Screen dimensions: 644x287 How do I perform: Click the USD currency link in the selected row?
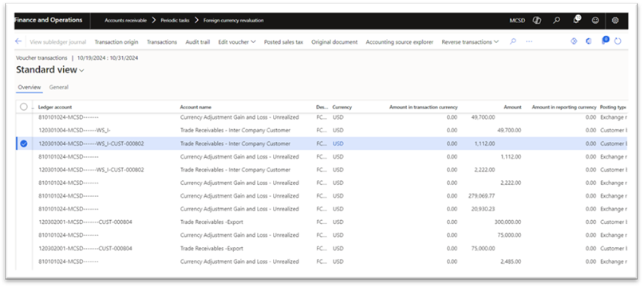pos(338,143)
